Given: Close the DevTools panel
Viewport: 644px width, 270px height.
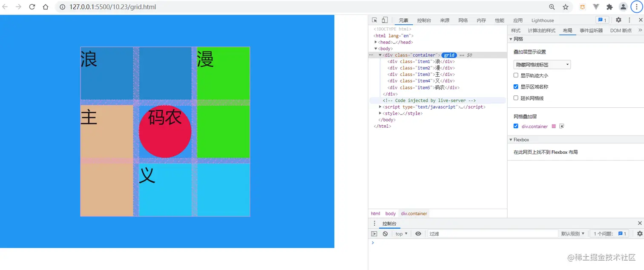Looking at the screenshot, I should click(x=640, y=20).
